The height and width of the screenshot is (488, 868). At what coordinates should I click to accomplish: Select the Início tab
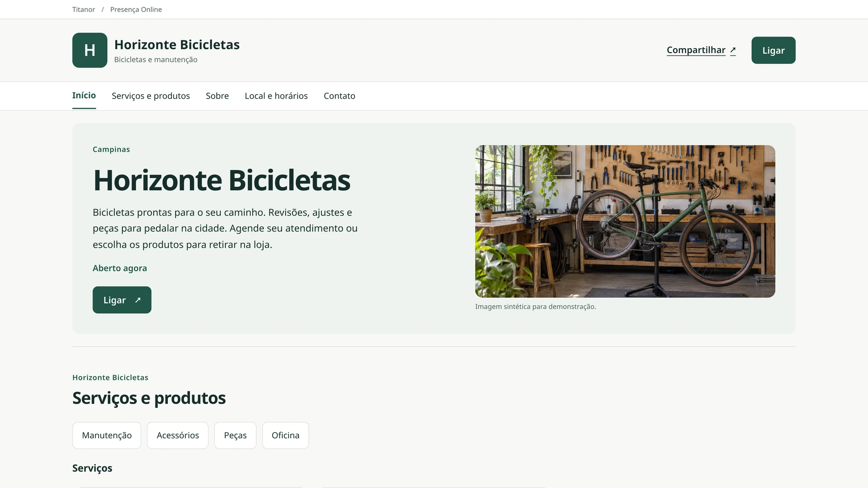pos(84,95)
